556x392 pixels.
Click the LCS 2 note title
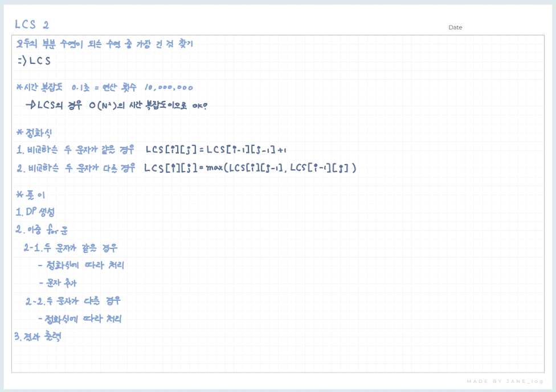tap(28, 24)
